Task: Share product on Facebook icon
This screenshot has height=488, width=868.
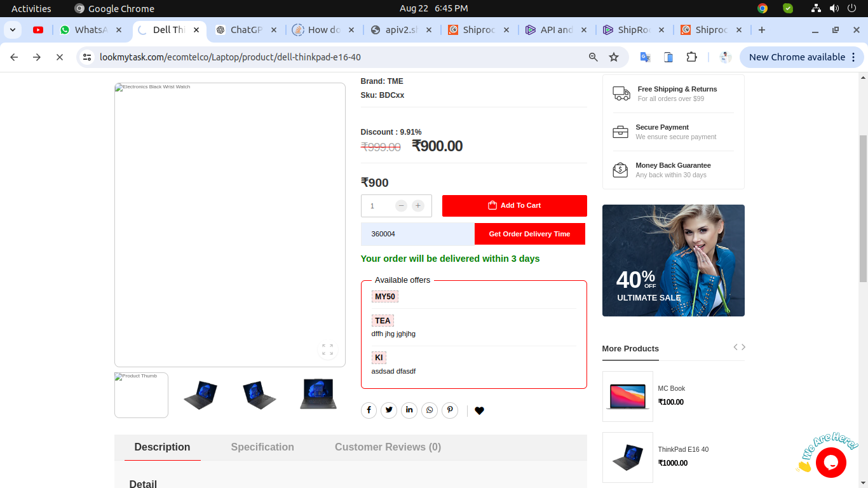Action: [369, 410]
